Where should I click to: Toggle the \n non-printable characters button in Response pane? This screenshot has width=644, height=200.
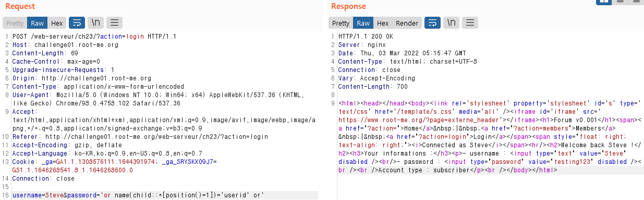[x=452, y=23]
